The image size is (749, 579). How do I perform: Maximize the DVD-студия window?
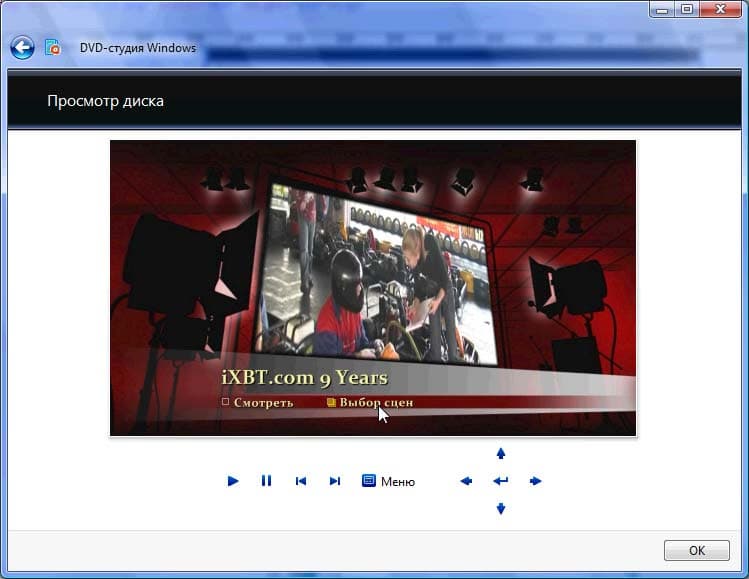(687, 9)
